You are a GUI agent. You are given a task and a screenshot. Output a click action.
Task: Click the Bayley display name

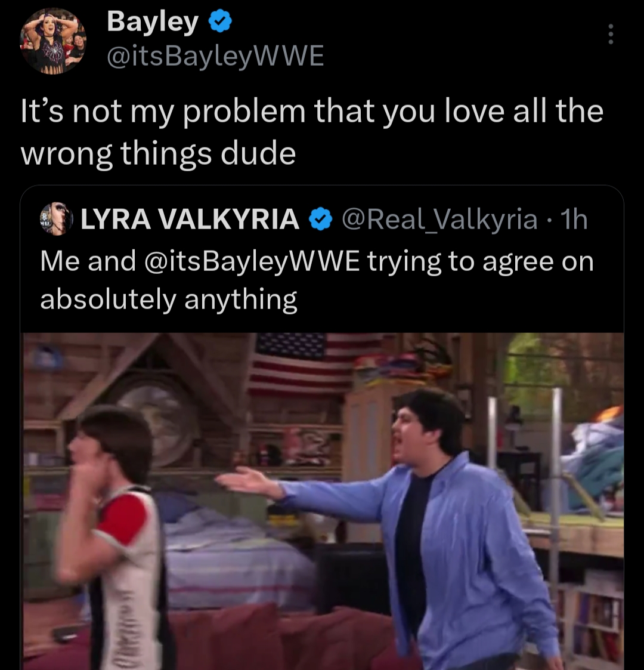click(x=153, y=21)
